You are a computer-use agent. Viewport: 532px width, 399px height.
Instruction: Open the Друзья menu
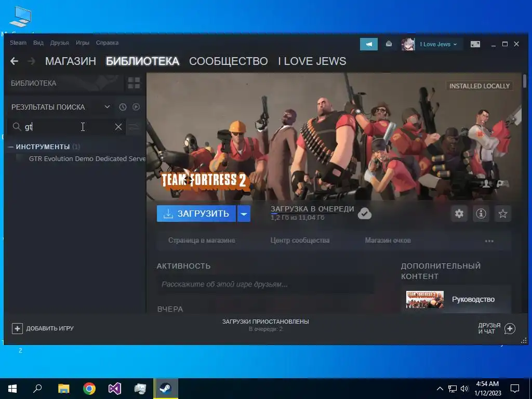pos(59,43)
